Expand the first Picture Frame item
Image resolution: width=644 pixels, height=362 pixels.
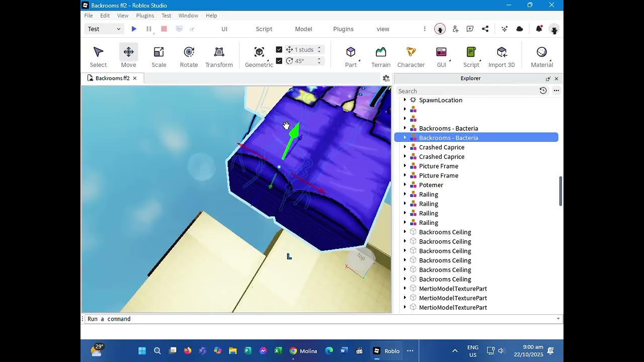[x=405, y=166]
